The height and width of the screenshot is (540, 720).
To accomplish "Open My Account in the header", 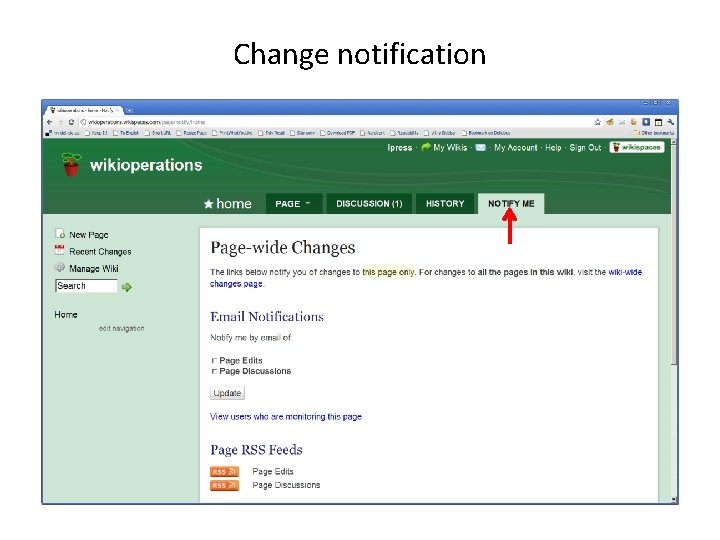I will point(515,147).
